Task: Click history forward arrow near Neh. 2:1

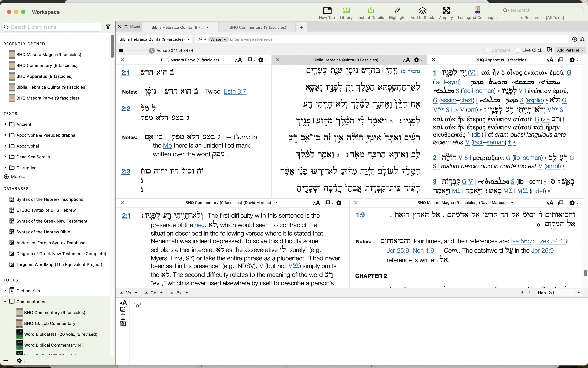Action: (529, 292)
